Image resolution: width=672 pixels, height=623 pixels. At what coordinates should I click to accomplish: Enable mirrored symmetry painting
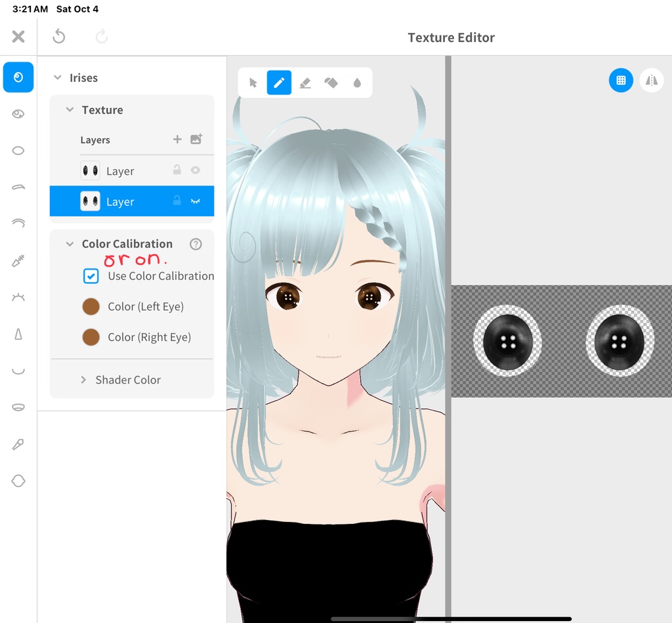tap(652, 81)
